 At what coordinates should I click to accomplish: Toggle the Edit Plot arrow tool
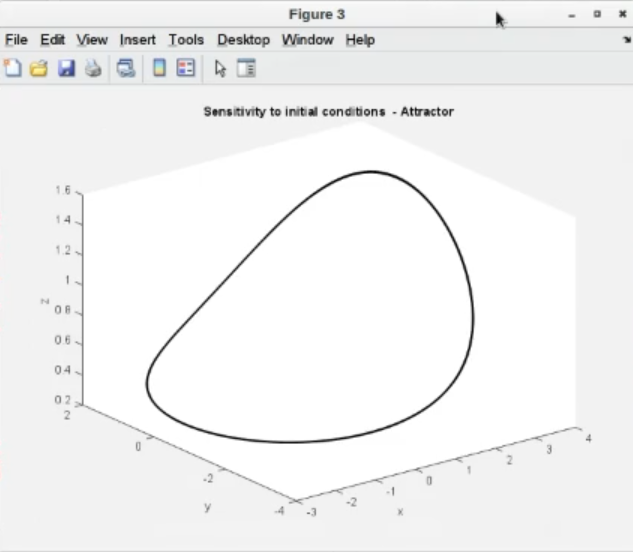coord(220,69)
